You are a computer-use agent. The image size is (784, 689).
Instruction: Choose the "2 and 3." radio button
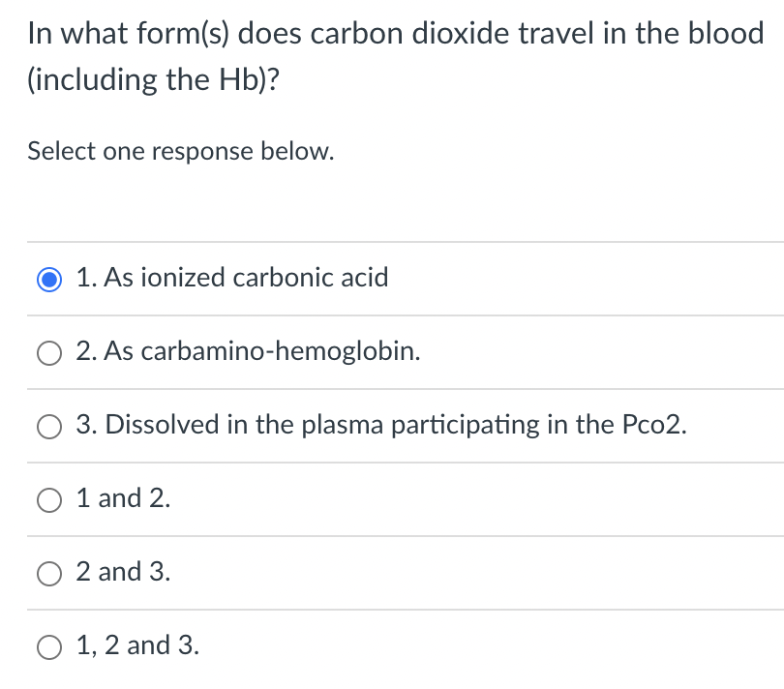pos(49,574)
